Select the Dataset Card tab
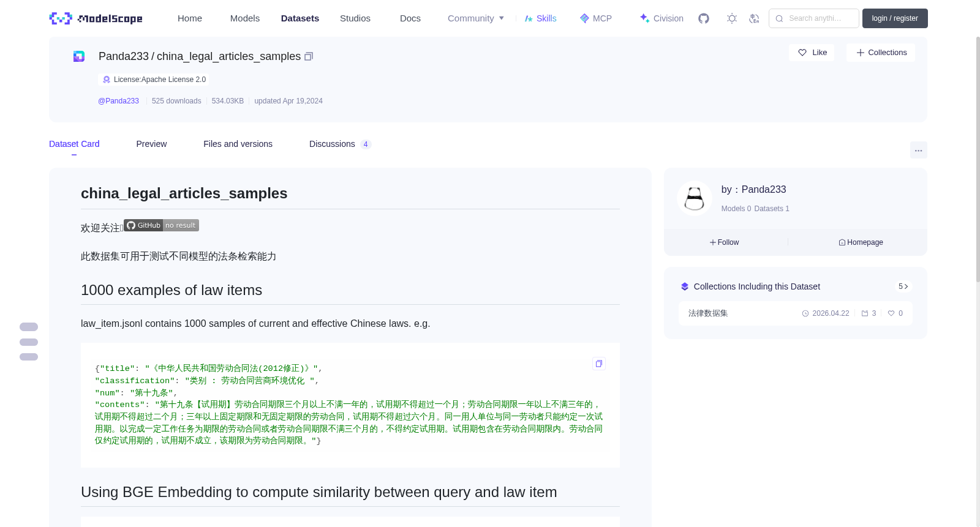The image size is (980, 527). pyautogui.click(x=74, y=144)
